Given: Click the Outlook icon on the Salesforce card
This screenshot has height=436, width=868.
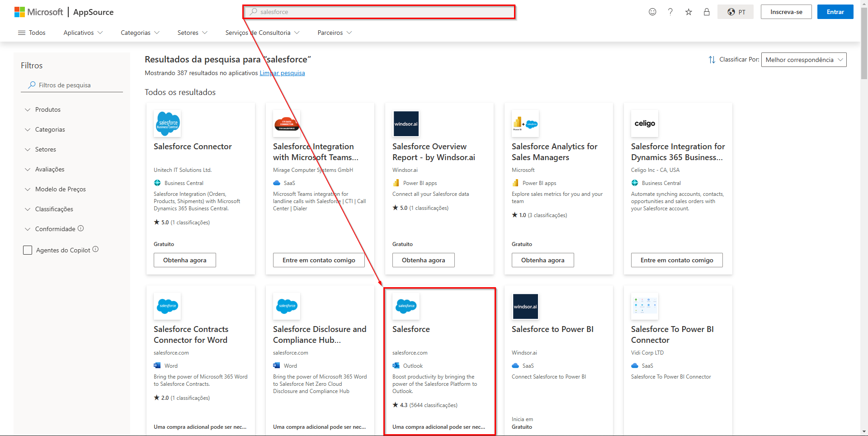Looking at the screenshot, I should pyautogui.click(x=396, y=365).
